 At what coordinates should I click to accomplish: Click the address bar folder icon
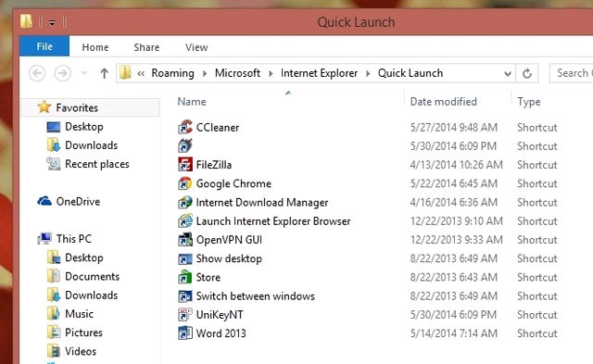(x=125, y=72)
